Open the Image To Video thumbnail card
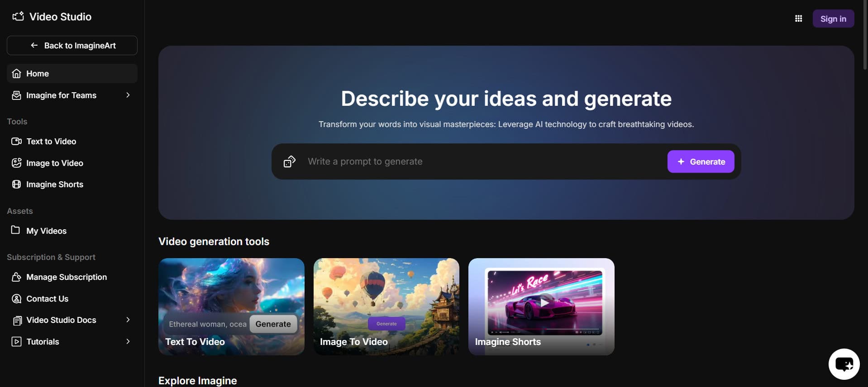This screenshot has height=387, width=868. 386,307
